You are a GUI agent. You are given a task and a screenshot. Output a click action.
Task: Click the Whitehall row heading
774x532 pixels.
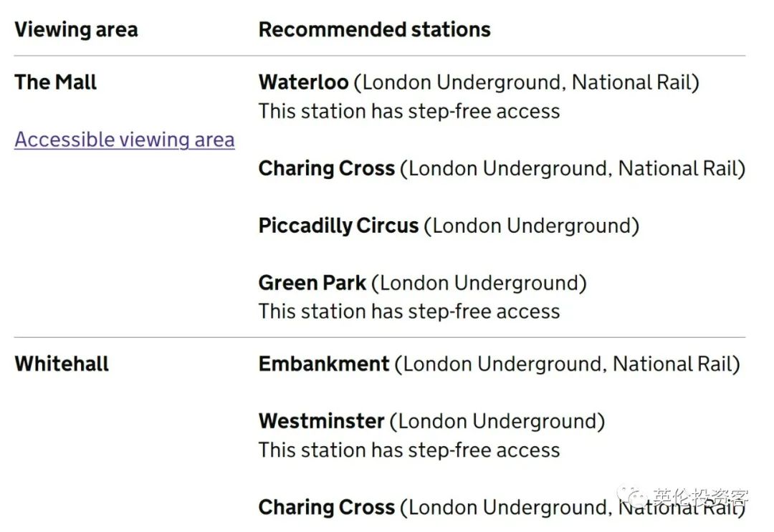point(62,364)
